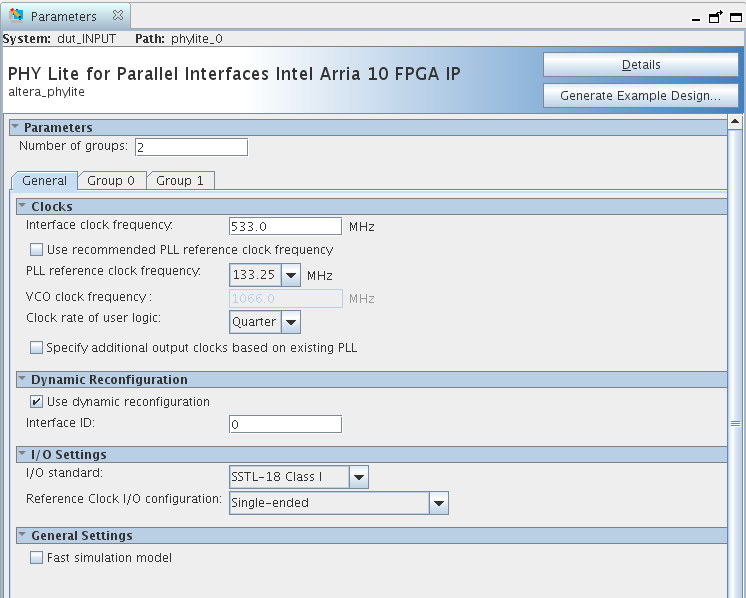Restore the panel with the detach icon
The height and width of the screenshot is (598, 746).
point(716,17)
